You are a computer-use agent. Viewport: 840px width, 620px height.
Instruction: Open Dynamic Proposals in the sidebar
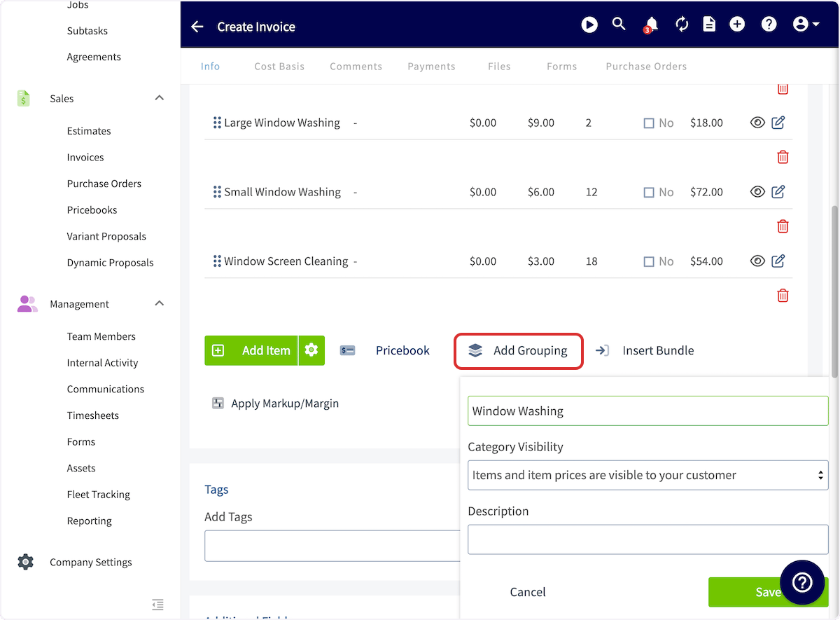110,263
